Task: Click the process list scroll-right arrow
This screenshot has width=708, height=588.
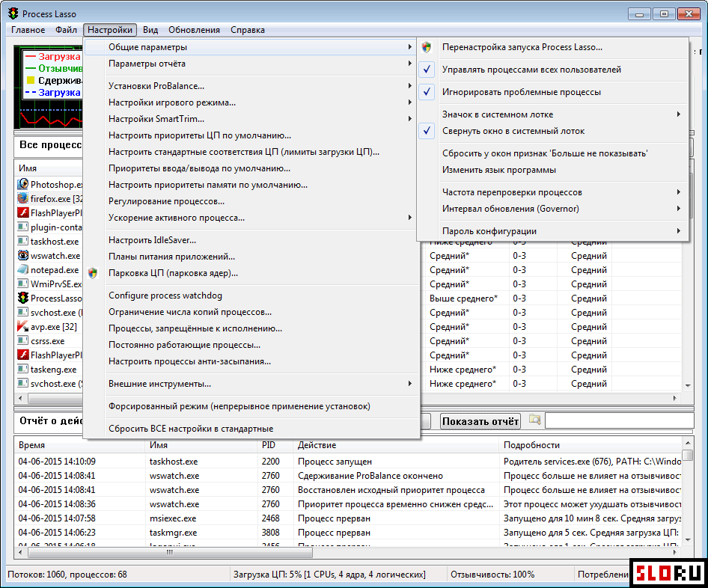Action: [x=675, y=398]
